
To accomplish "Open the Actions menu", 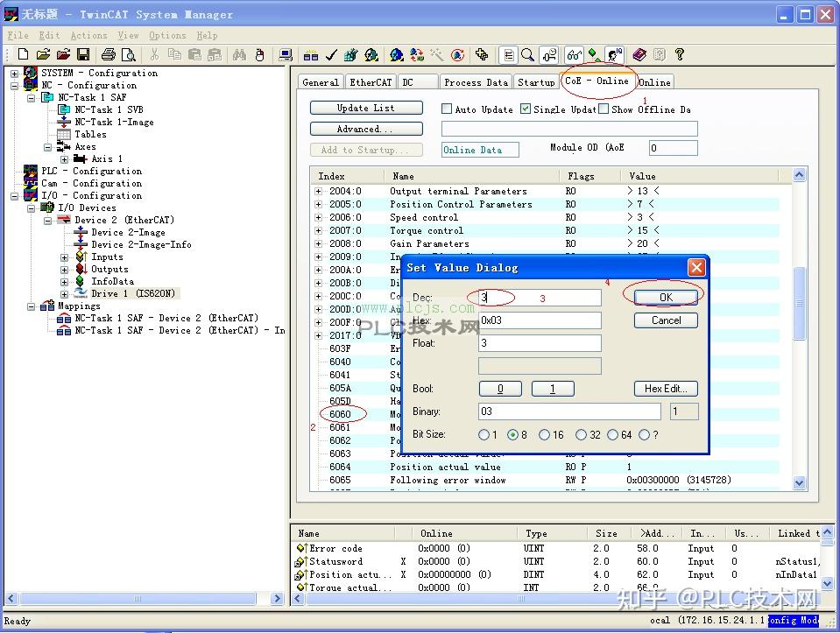I will (88, 35).
